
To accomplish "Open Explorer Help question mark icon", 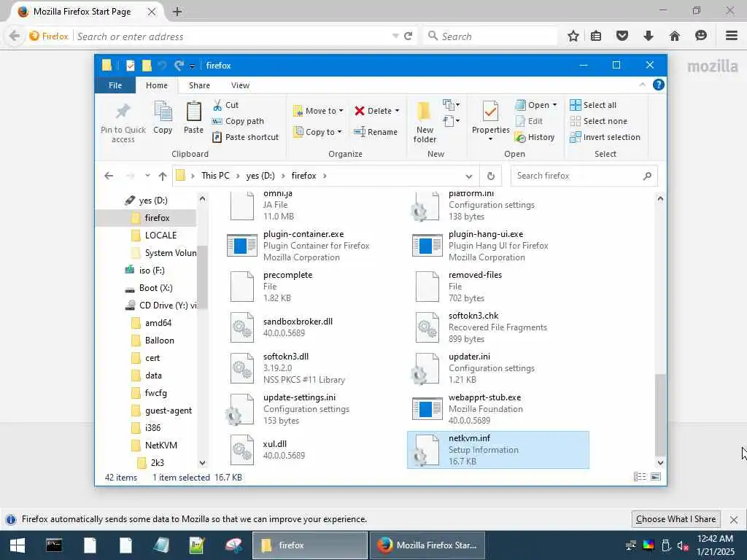I will click(659, 85).
